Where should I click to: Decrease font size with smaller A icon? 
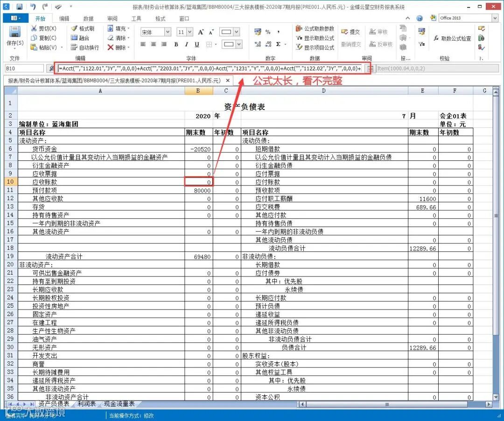pyautogui.click(x=211, y=32)
